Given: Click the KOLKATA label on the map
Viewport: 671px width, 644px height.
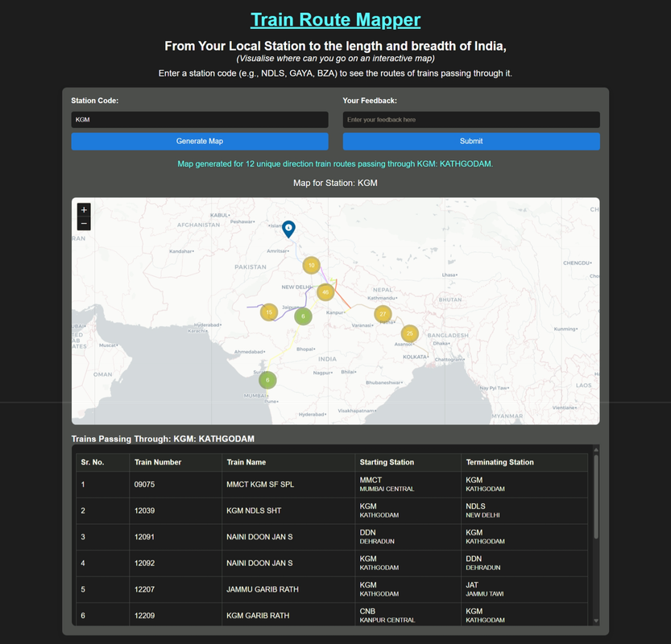Looking at the screenshot, I should tap(415, 357).
